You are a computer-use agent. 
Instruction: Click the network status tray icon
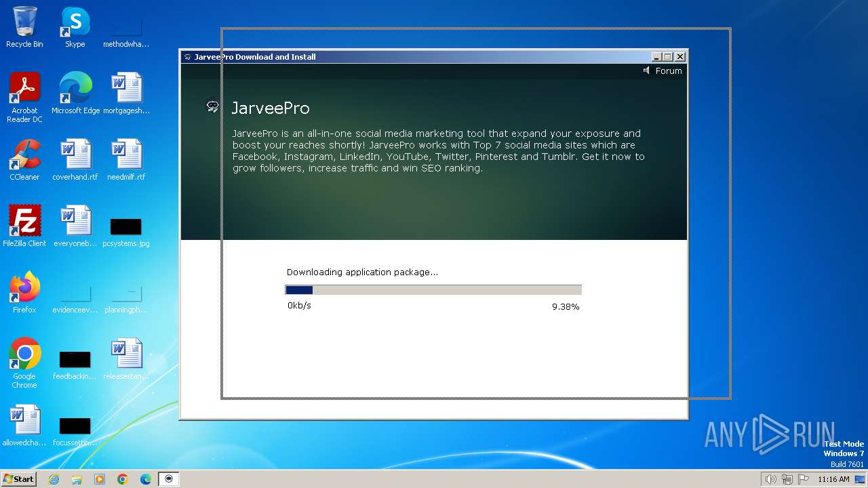pos(787,479)
